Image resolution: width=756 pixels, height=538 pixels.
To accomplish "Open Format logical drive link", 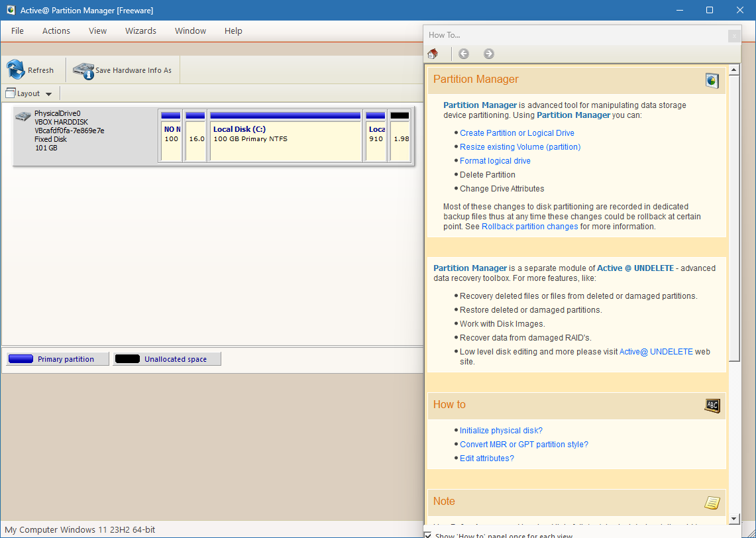I will 495,161.
